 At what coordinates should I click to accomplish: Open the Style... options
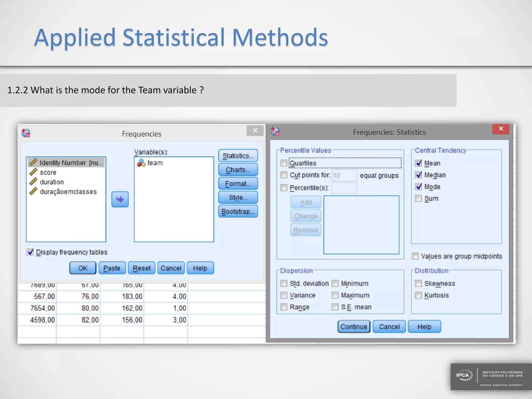pos(238,197)
